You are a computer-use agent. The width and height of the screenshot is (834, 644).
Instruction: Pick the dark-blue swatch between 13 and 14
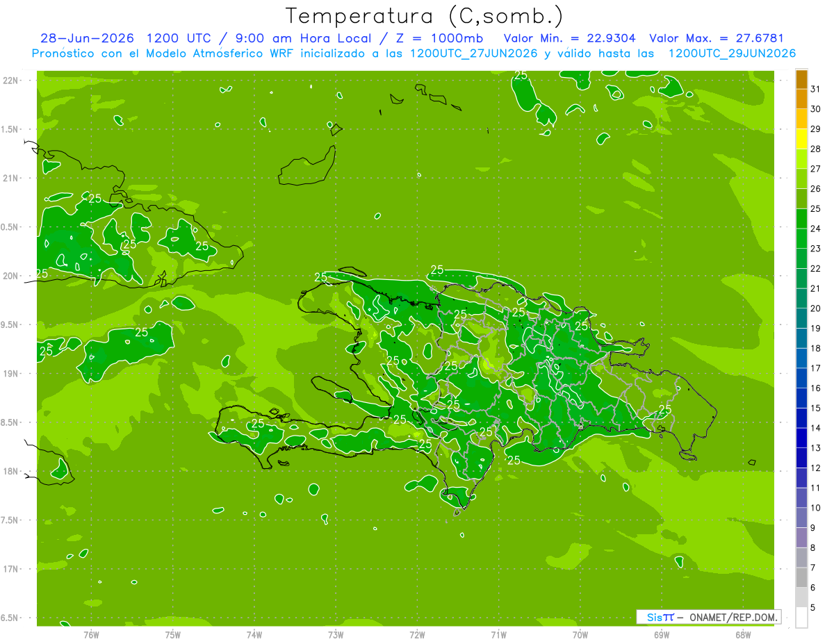[x=801, y=438]
